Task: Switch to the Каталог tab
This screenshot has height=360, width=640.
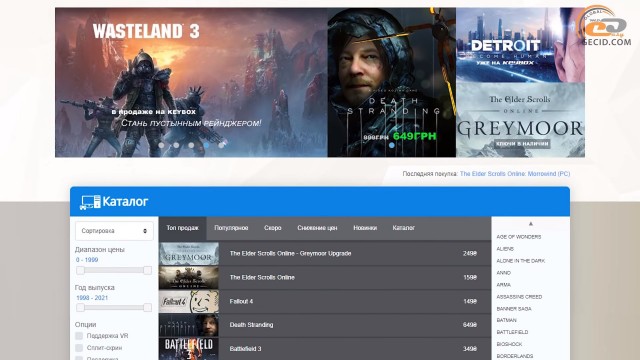Action: (x=403, y=228)
